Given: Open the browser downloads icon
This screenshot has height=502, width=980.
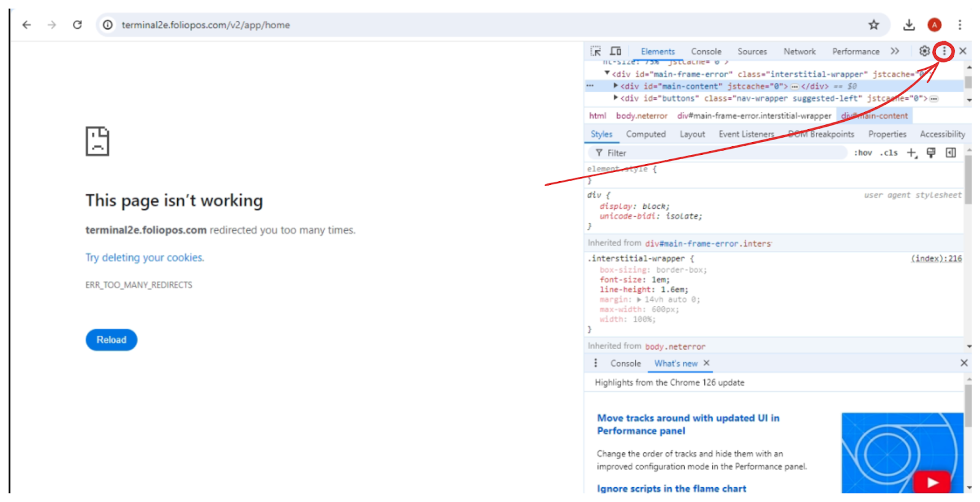Looking at the screenshot, I should coord(909,25).
